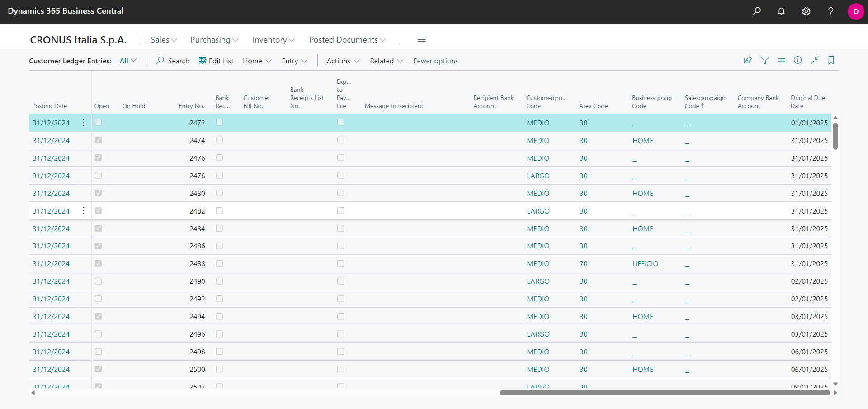Image resolution: width=868 pixels, height=409 pixels.
Task: Open posting date link for entry 2472
Action: tap(51, 123)
